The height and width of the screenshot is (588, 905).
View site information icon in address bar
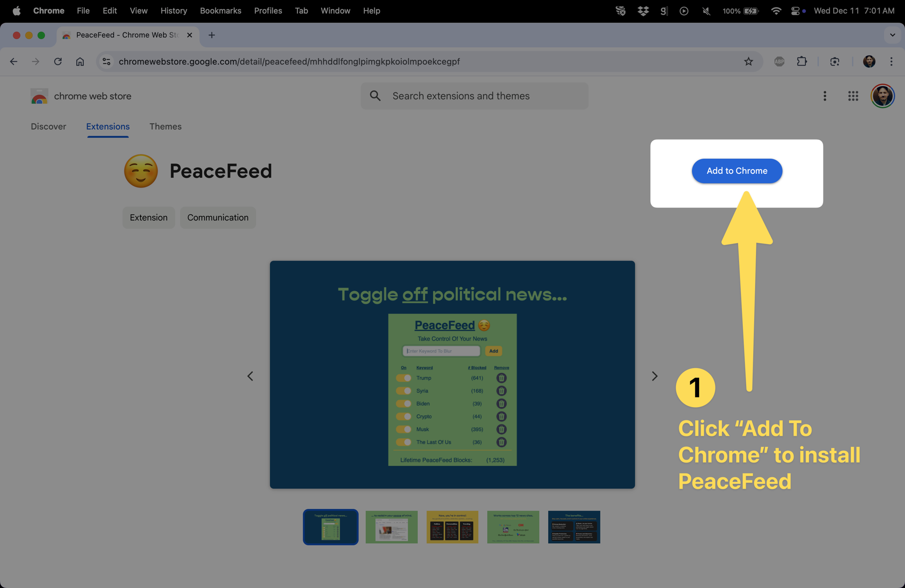click(107, 62)
